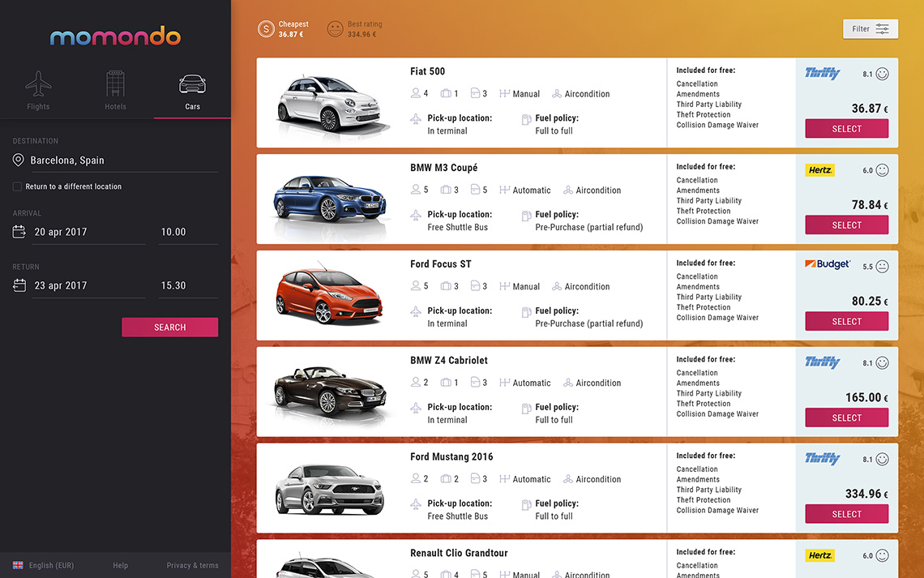Viewport: 924px width, 578px height.
Task: Select the arrival date 20 apr 2017
Action: 88,232
